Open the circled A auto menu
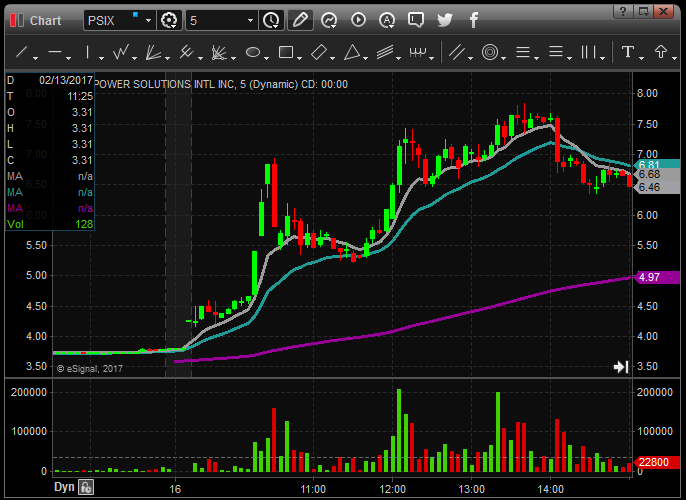This screenshot has width=686, height=500. 387,20
